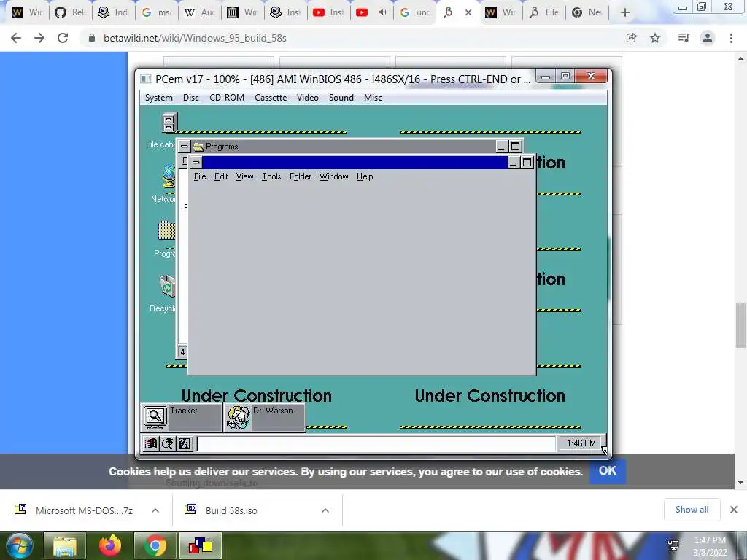This screenshot has width=747, height=560.
Task: Open the CD-ROM menu in PCem
Action: [x=227, y=98]
